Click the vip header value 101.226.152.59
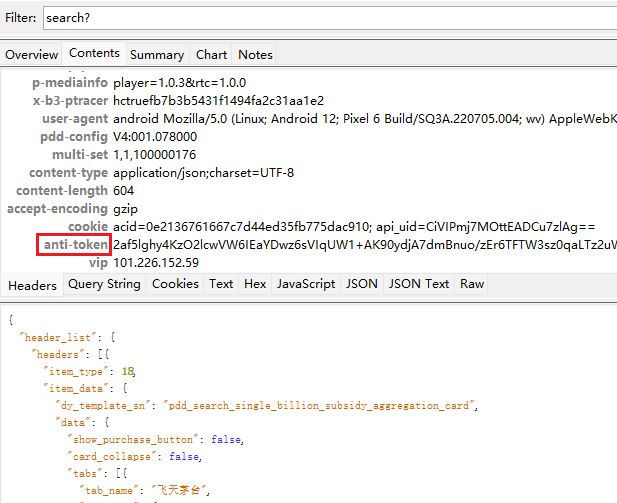The height and width of the screenshot is (503, 617). click(156, 263)
